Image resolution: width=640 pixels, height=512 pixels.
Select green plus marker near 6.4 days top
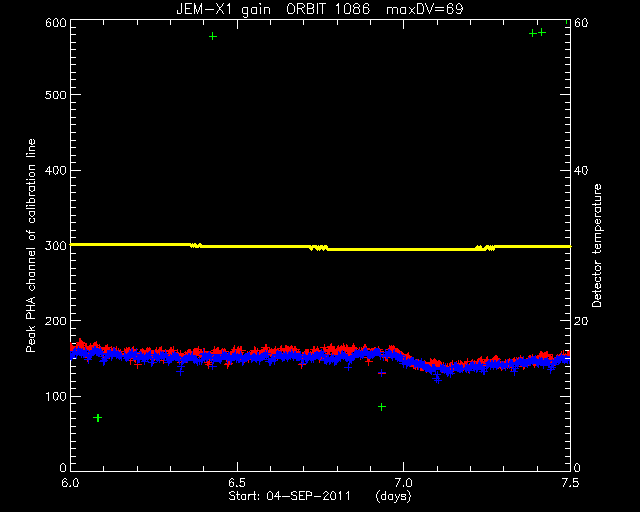pyautogui.click(x=213, y=37)
